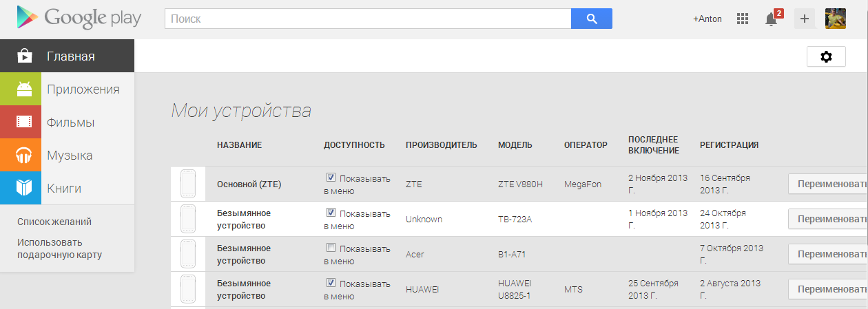The image size is (868, 309).
Task: Click the Google Play logo
Action: pyautogui.click(x=74, y=19)
